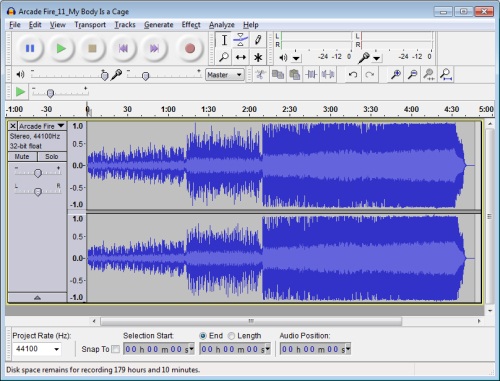This screenshot has height=381, width=500.
Task: Open the Analyze menu
Action: pyautogui.click(x=222, y=25)
